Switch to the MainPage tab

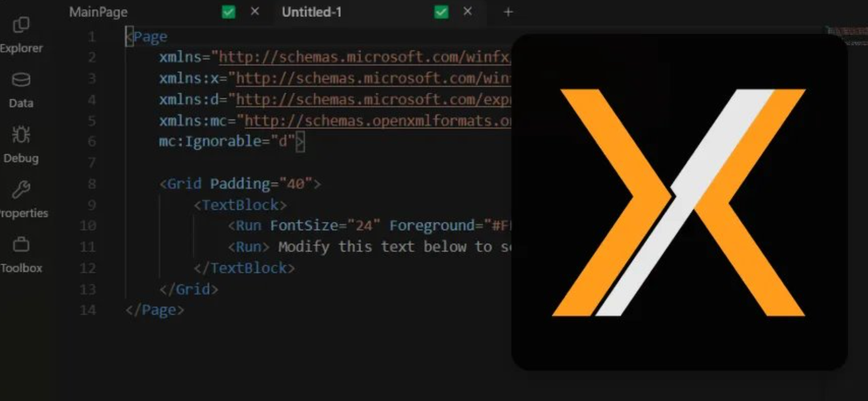pyautogui.click(x=98, y=12)
